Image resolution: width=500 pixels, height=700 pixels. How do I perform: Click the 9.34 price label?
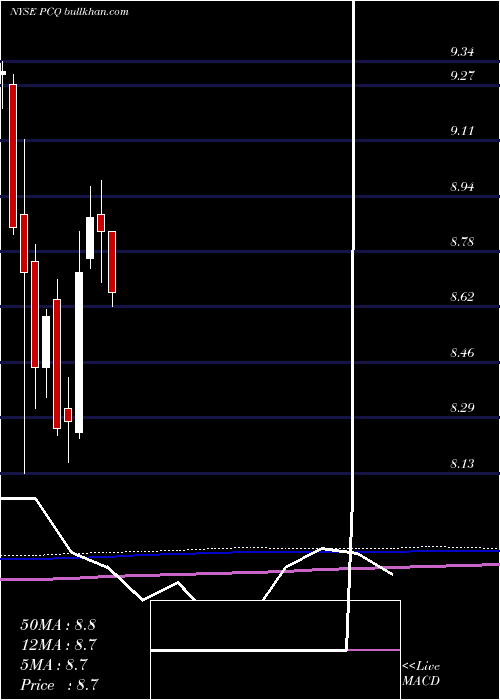(x=462, y=52)
